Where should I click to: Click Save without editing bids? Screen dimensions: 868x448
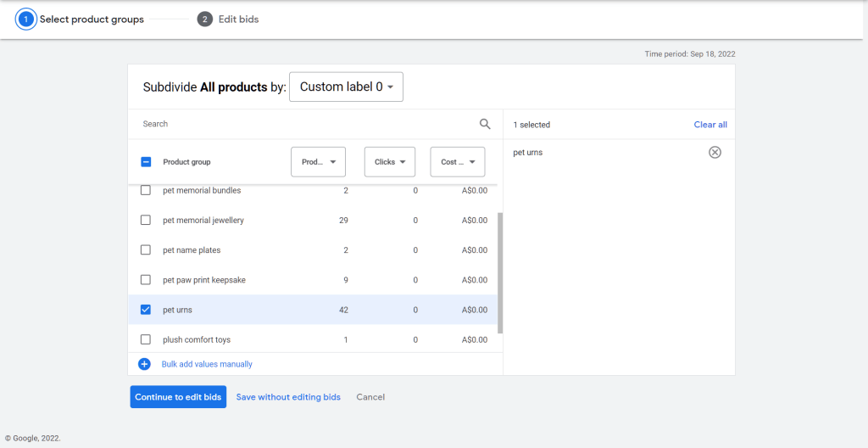coord(288,397)
